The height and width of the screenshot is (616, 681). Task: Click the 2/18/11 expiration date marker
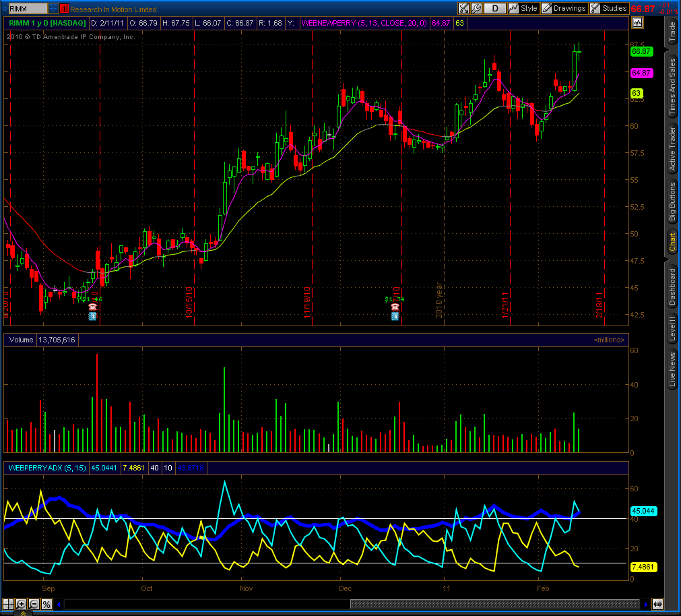click(599, 305)
